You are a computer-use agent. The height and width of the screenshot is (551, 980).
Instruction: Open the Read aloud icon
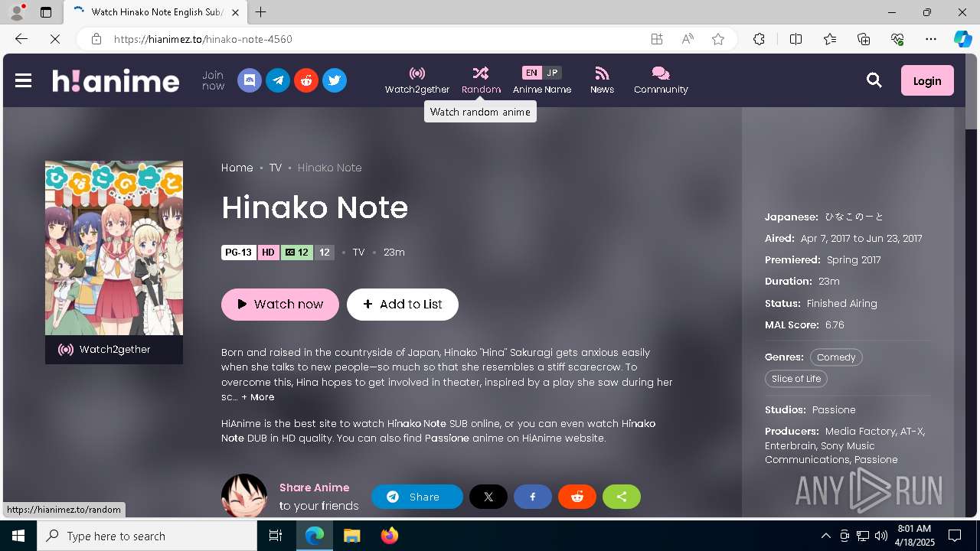pos(688,39)
